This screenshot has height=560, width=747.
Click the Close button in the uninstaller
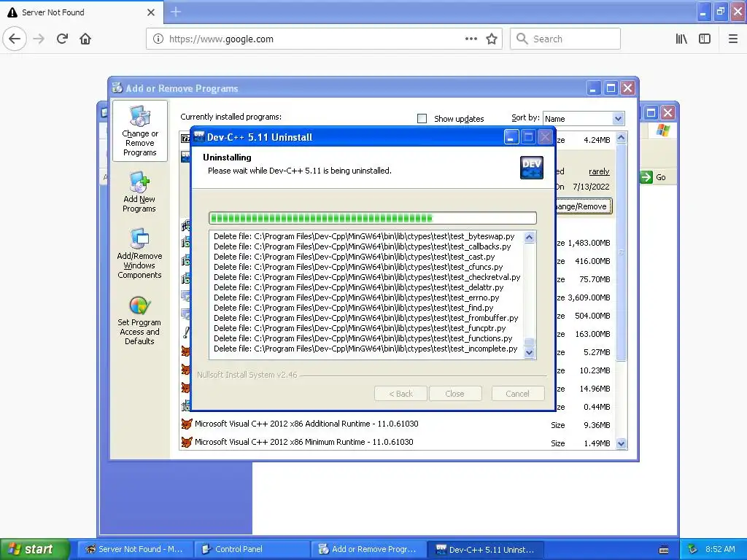tap(455, 393)
